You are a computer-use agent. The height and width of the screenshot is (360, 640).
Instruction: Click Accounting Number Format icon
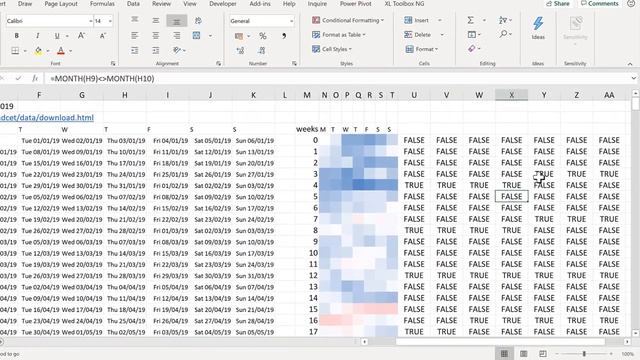[239, 36]
